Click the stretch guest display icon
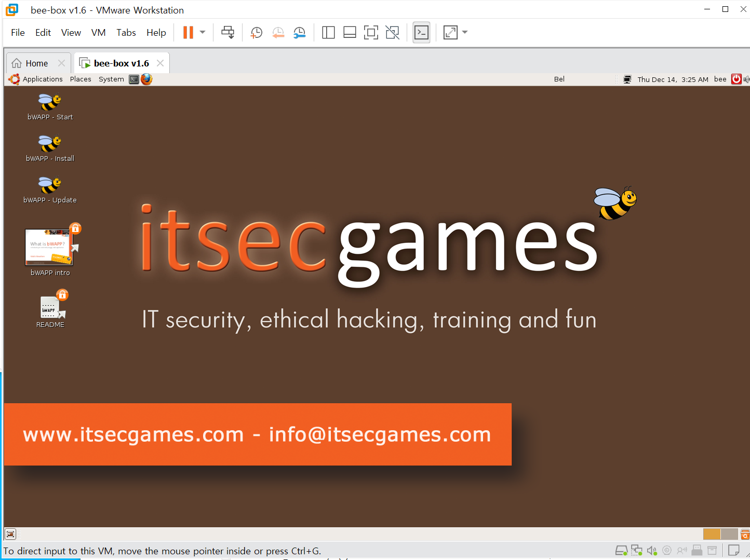 tap(450, 33)
